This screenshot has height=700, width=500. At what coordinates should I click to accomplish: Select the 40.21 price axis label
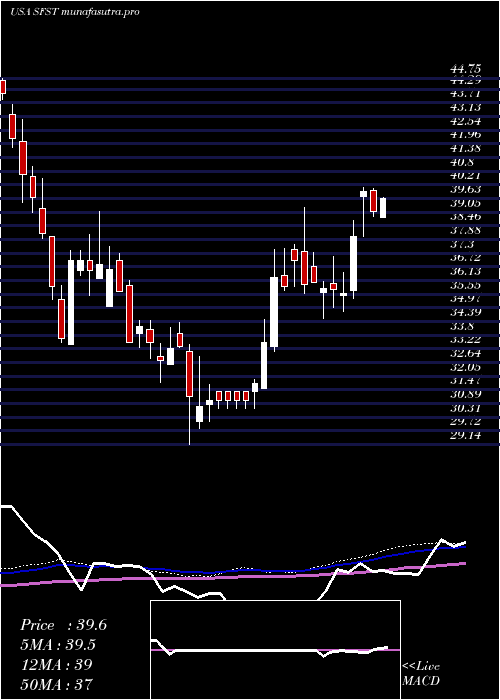466,176
